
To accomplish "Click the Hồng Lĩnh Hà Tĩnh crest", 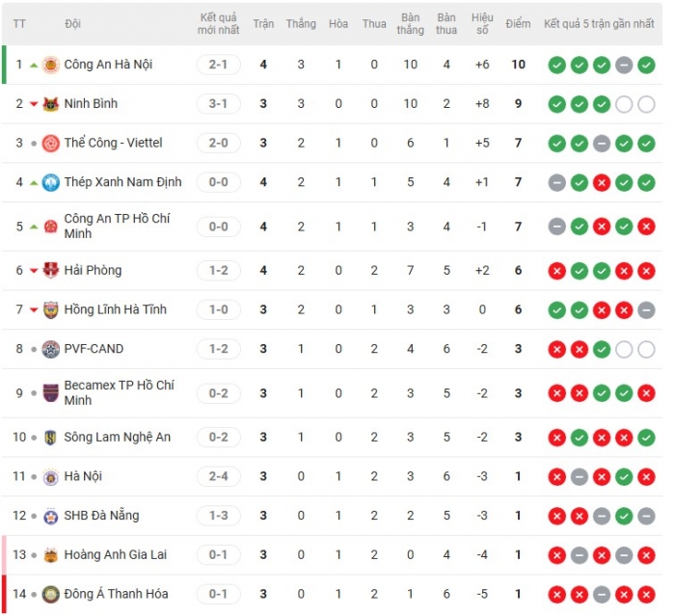I will 51,310.
